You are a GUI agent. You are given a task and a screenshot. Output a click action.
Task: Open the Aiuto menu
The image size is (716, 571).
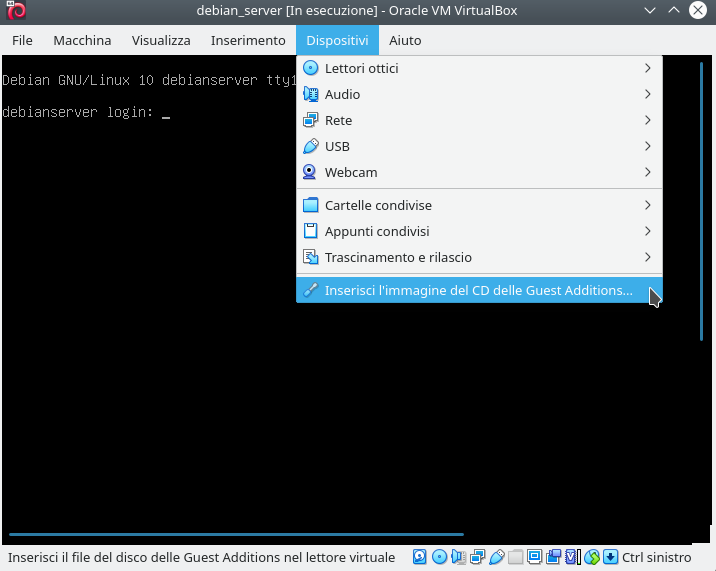[405, 40]
